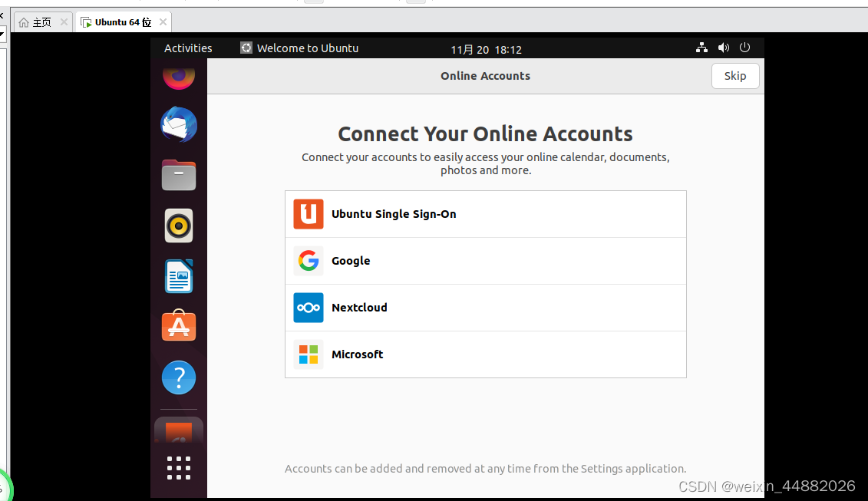Open the clock showing 11月 20 18:12
This screenshot has width=868, height=501.
coord(486,49)
